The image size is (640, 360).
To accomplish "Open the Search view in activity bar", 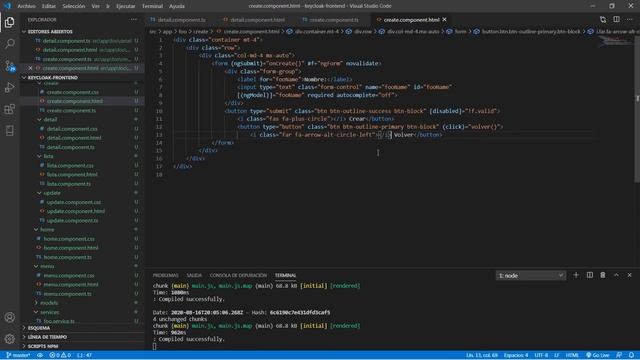I will pyautogui.click(x=9, y=44).
